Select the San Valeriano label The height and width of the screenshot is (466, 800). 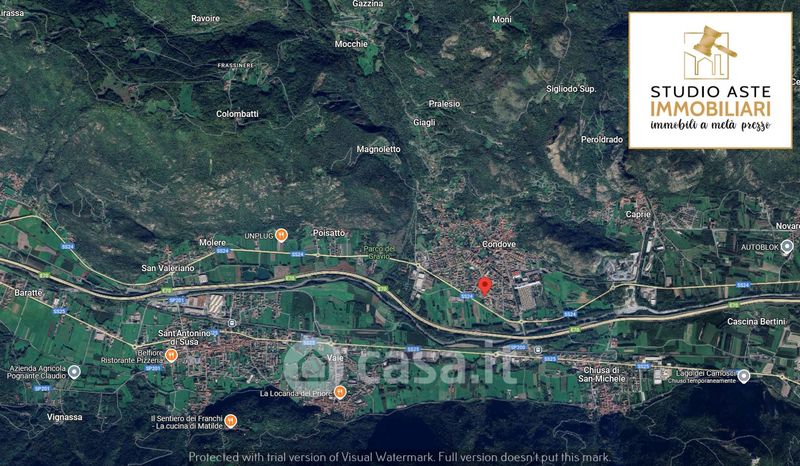168,268
